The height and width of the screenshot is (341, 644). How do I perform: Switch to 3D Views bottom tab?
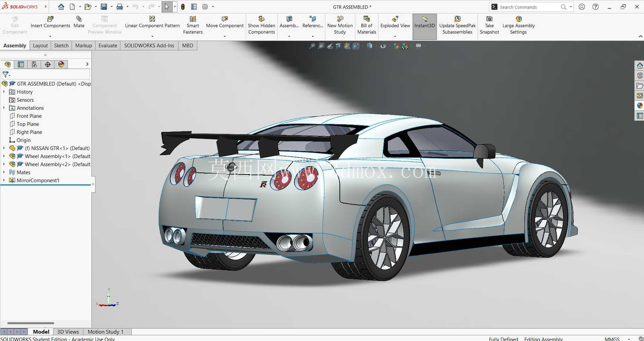tap(68, 332)
